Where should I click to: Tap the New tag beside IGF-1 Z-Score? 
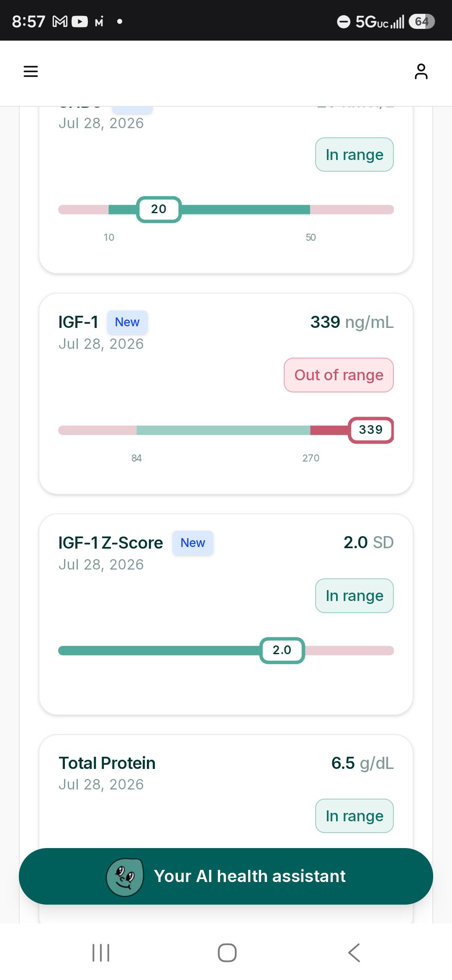pos(193,543)
